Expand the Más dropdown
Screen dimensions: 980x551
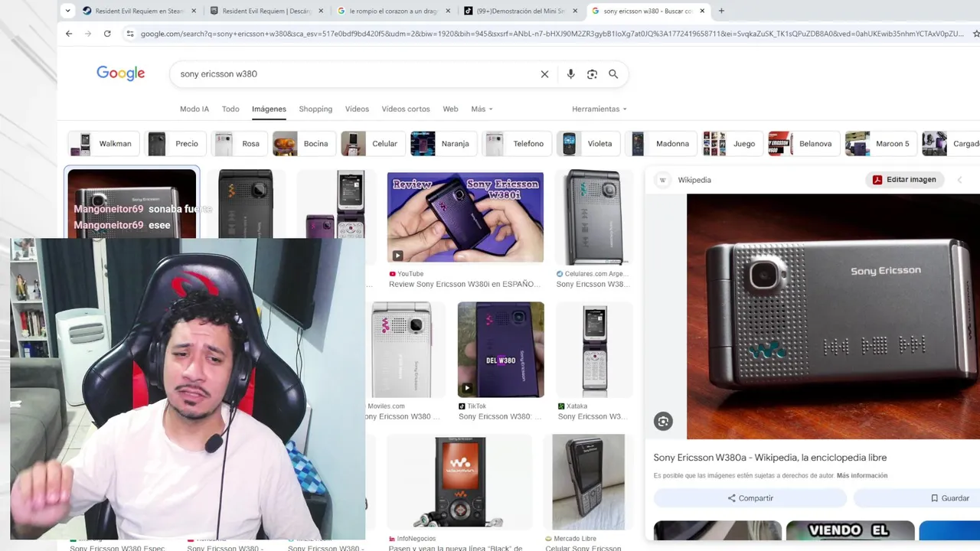[x=482, y=109]
